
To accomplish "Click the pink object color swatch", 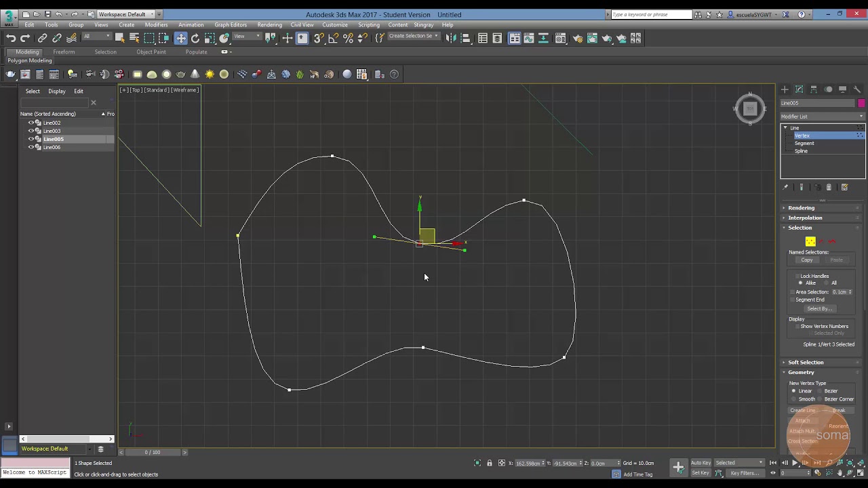I will coord(861,103).
